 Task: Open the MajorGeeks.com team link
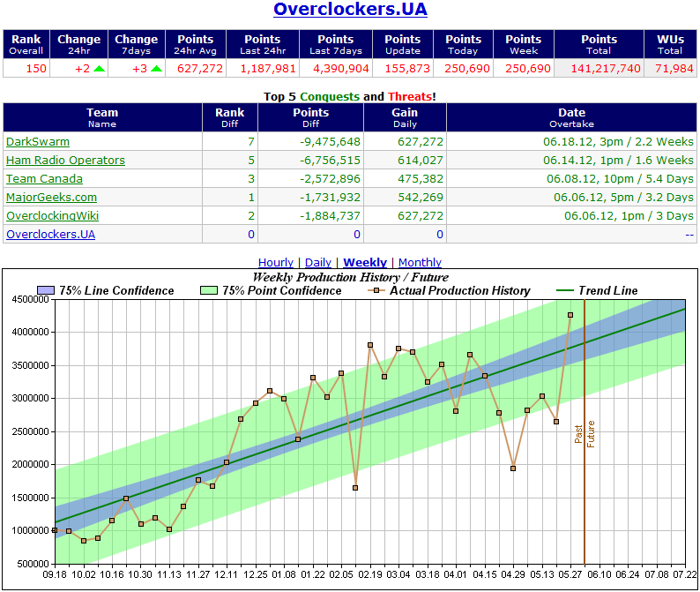pos(51,197)
